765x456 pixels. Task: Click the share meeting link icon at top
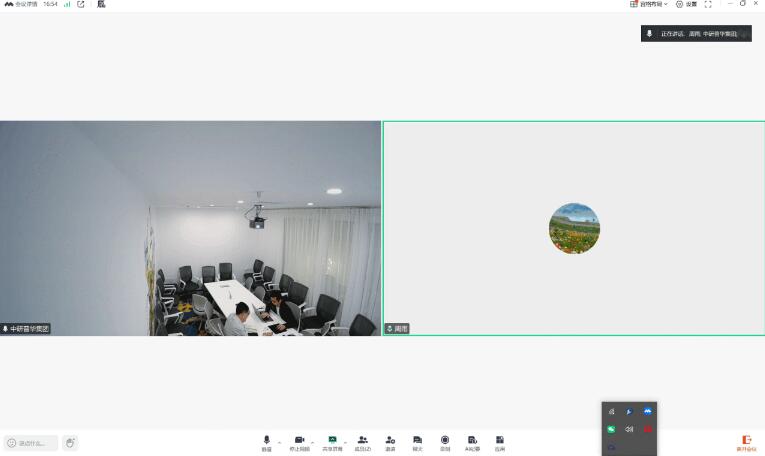coord(81,4)
